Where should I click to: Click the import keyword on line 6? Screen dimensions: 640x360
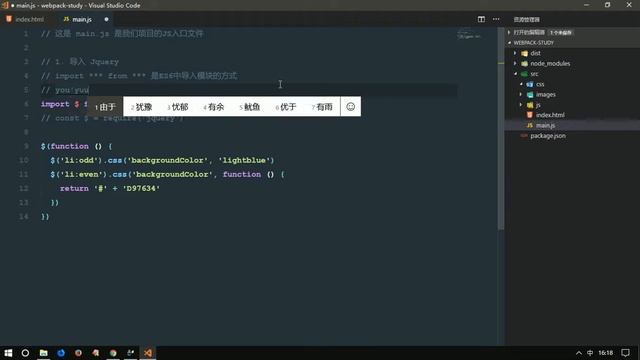[x=55, y=104]
